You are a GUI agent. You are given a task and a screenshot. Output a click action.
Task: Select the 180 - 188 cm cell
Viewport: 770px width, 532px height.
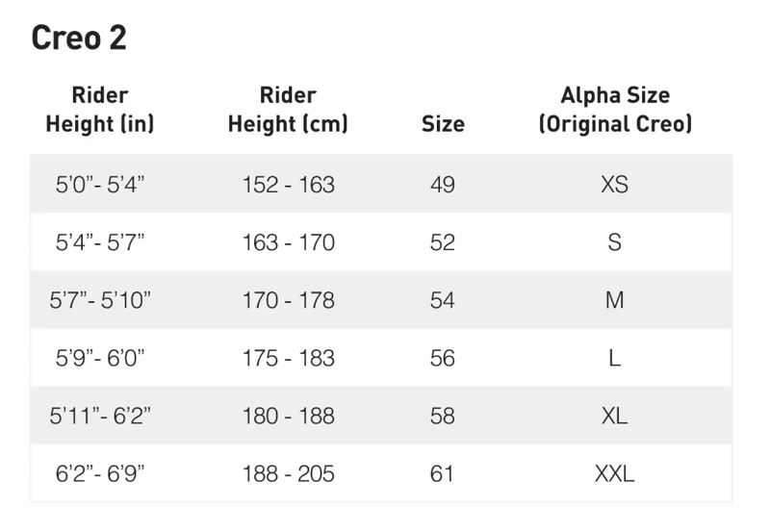[x=288, y=416]
